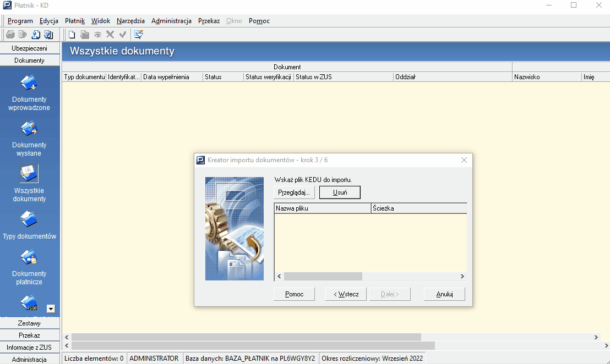Open the Narzędzia menu
This screenshot has height=364, width=610.
[130, 21]
